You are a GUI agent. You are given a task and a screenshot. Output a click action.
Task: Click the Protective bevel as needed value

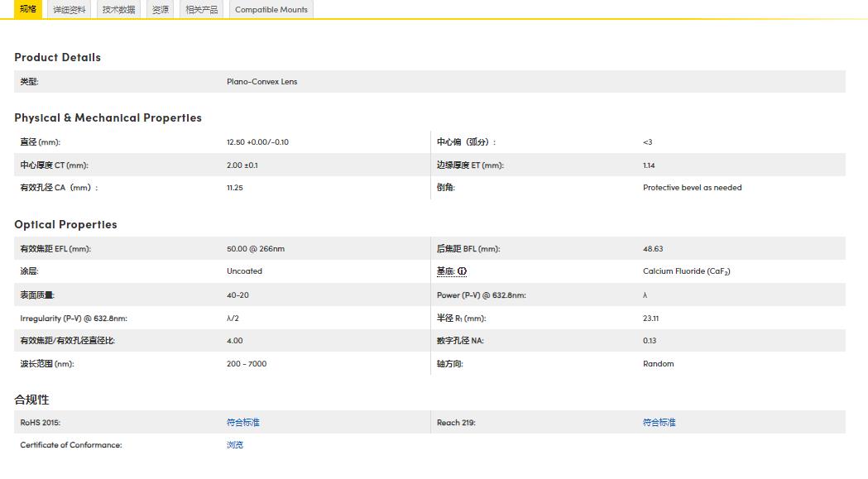click(692, 188)
